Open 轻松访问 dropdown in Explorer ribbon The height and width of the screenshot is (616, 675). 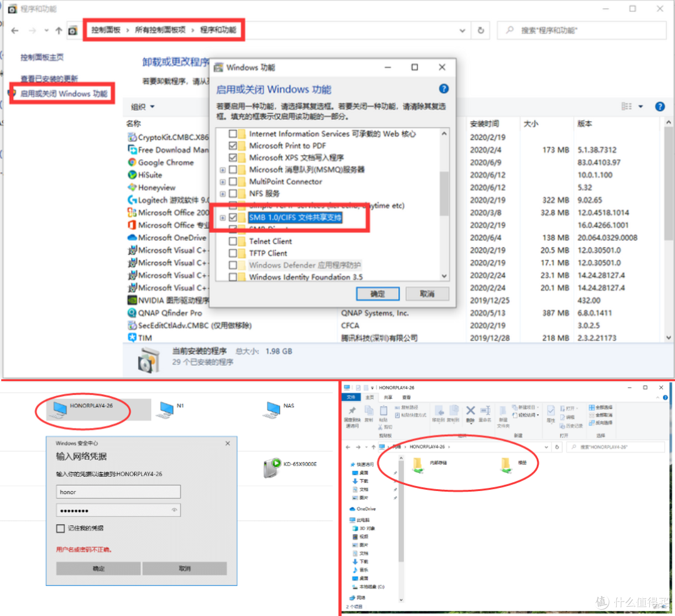click(x=526, y=415)
